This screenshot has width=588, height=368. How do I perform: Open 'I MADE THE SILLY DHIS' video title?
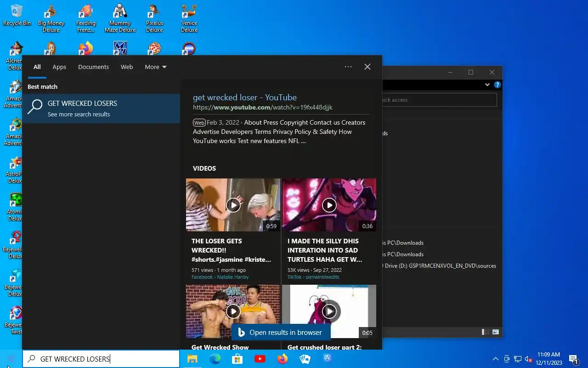click(325, 250)
